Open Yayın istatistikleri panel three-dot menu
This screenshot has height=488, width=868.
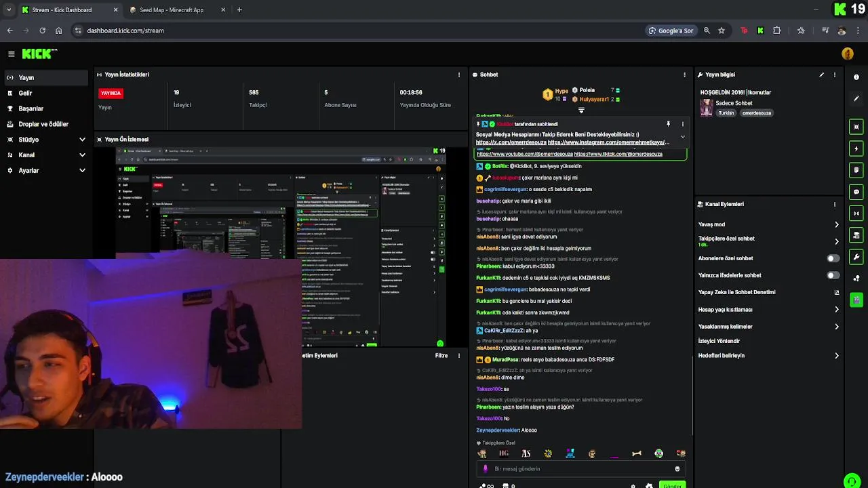[459, 75]
